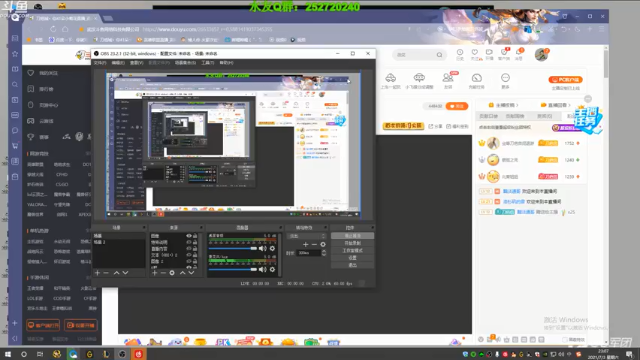
Task: Move selected source down with arrow
Action: coord(191,273)
